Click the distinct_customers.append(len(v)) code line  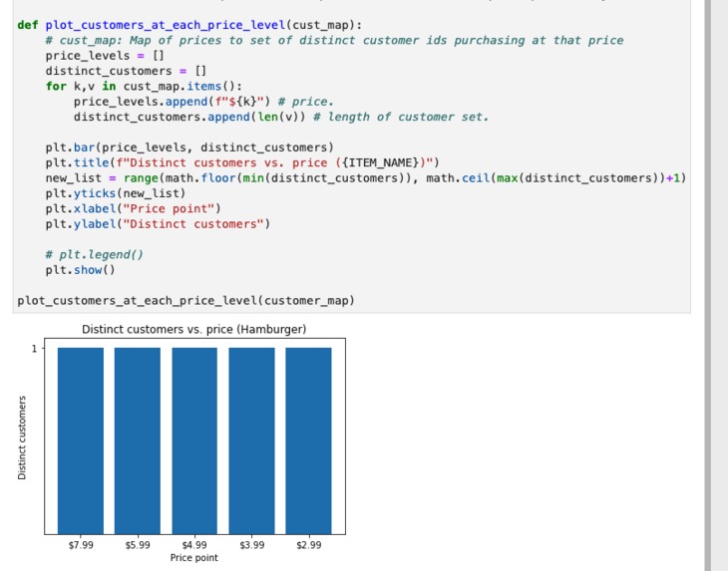pos(281,117)
